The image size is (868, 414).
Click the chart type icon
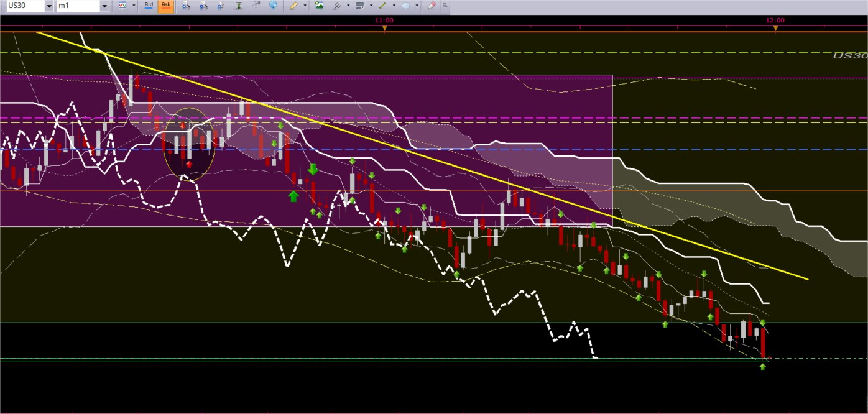[x=122, y=6]
